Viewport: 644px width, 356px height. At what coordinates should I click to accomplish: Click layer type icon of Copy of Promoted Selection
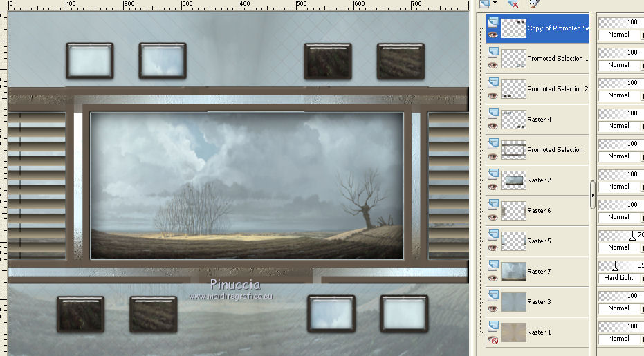(493, 21)
